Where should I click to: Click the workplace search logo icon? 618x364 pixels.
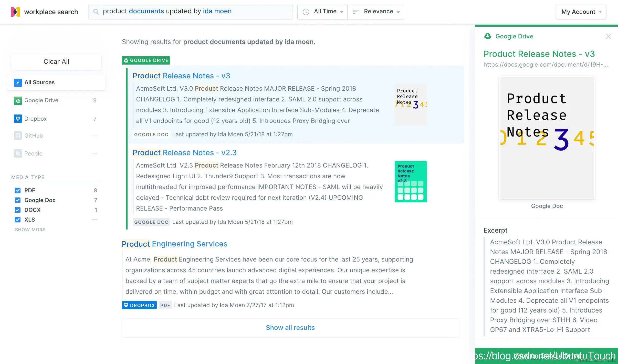(15, 12)
